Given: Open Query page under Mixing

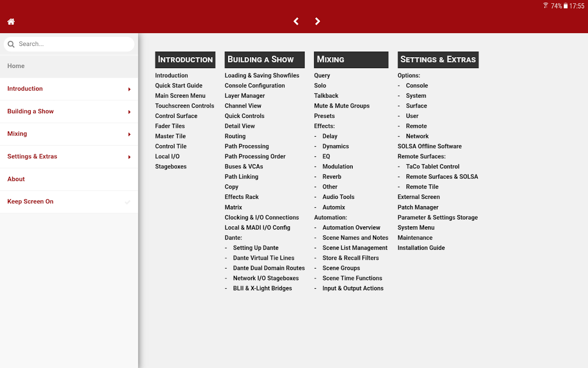Looking at the screenshot, I should [322, 75].
